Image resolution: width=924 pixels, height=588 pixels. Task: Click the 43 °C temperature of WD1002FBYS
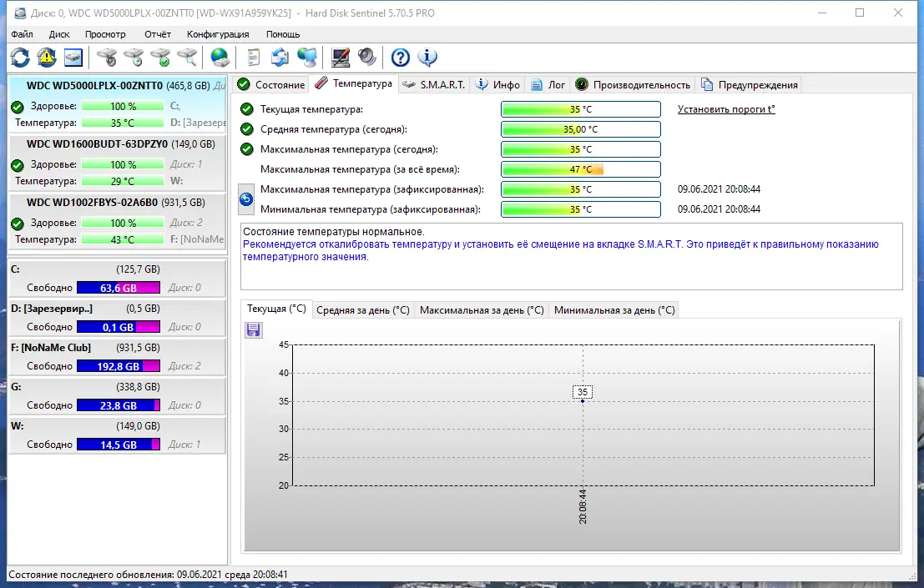tap(123, 239)
